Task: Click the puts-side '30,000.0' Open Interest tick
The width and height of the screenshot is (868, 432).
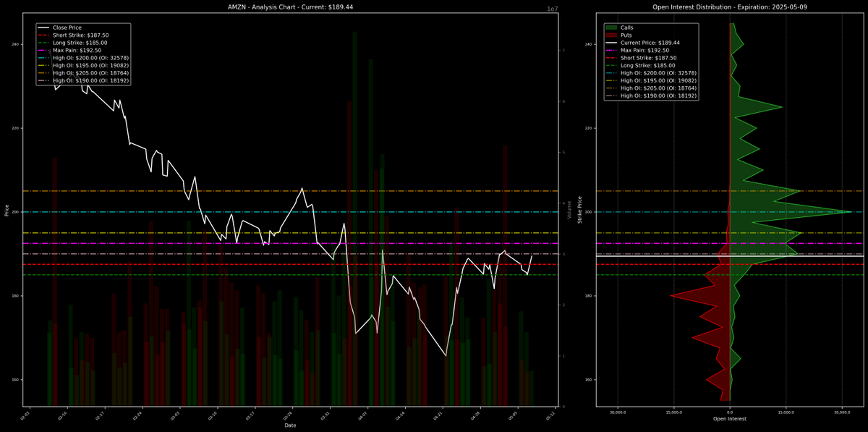Action: pos(618,412)
